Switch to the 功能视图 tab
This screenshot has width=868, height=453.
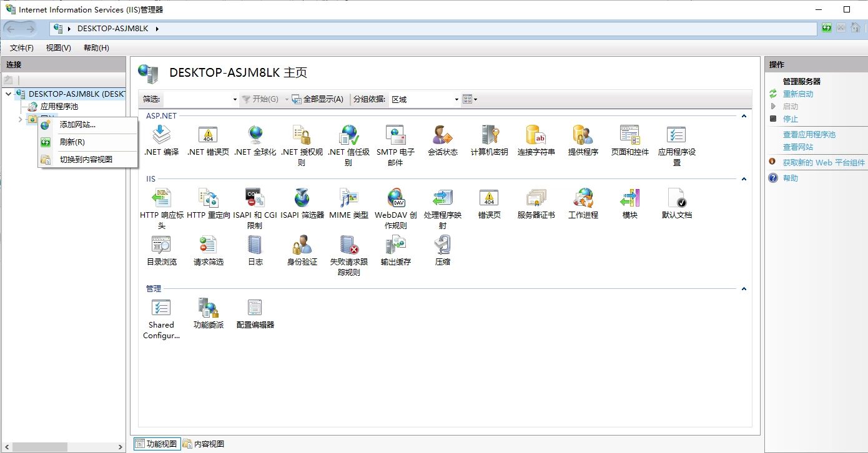(x=156, y=444)
